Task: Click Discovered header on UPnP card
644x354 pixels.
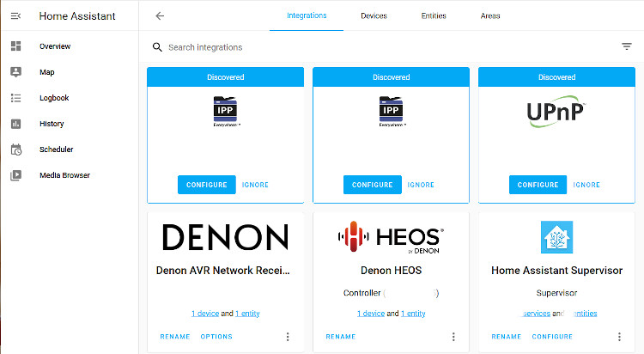Action: (x=556, y=77)
